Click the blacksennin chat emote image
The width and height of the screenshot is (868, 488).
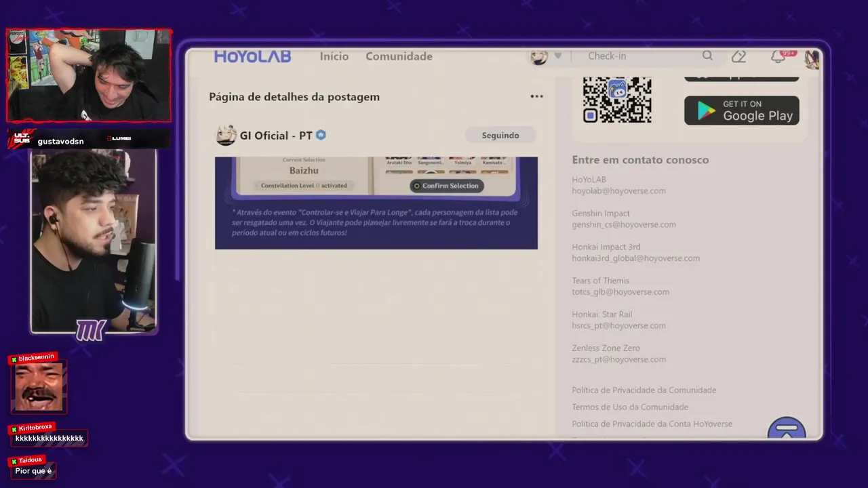coord(39,388)
